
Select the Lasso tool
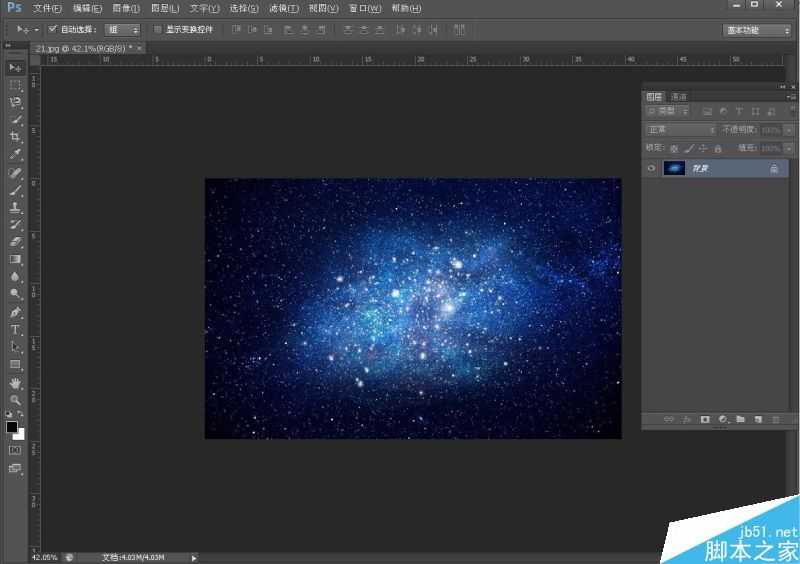(x=15, y=102)
